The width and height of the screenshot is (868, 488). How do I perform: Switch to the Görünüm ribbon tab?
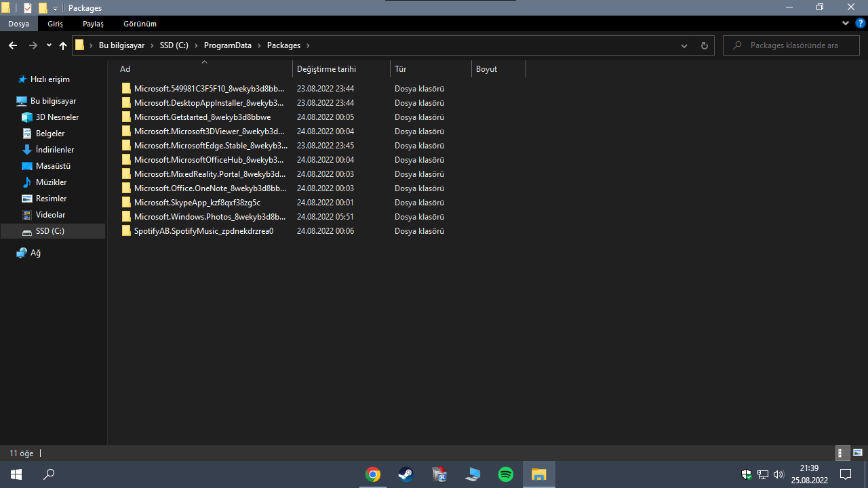point(140,24)
